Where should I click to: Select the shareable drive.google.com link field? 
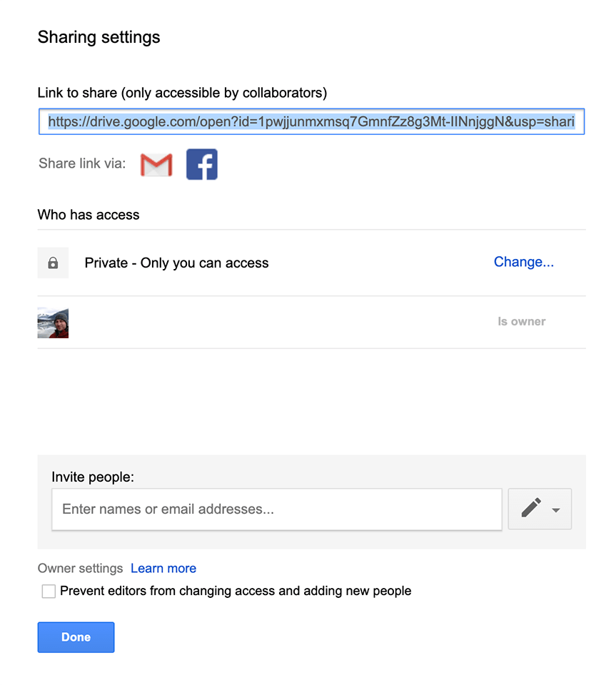311,121
